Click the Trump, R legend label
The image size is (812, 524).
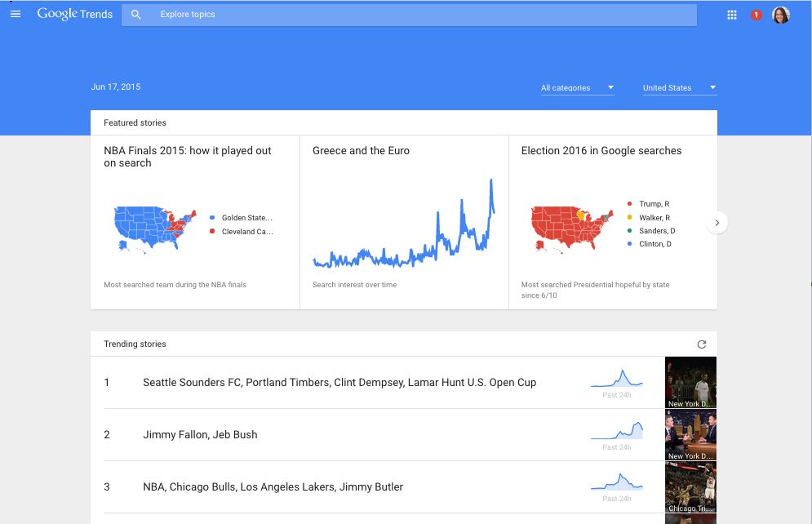(x=654, y=204)
